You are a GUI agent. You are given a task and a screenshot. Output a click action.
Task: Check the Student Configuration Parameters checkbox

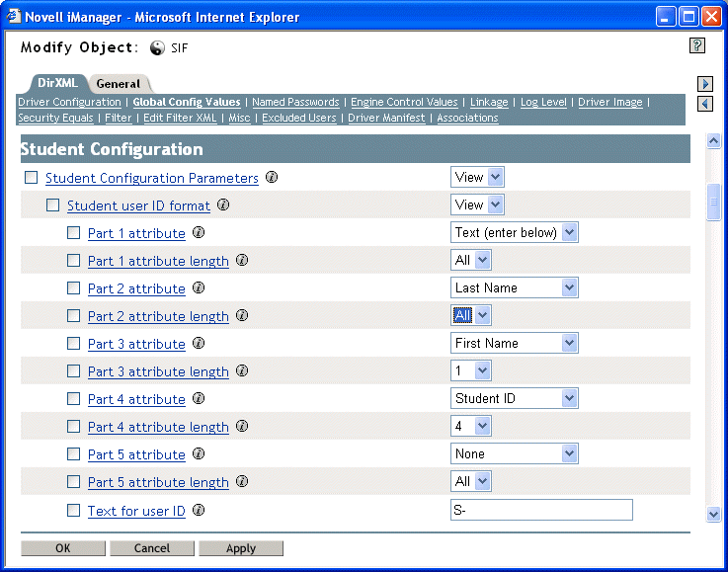(31, 178)
